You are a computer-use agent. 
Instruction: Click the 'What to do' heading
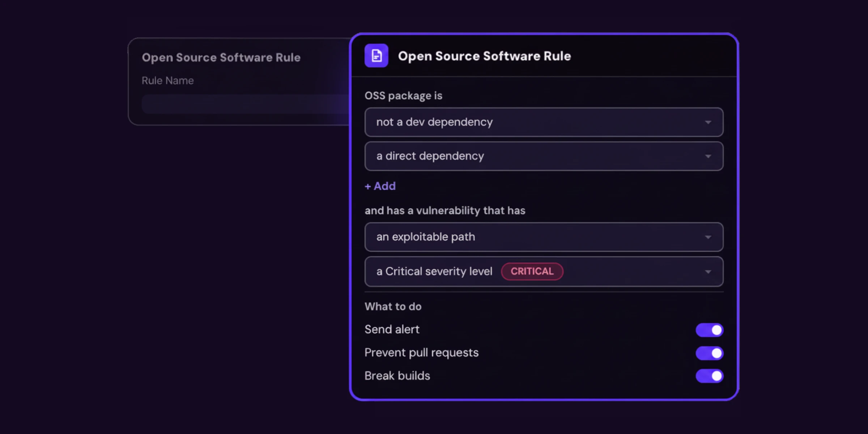pos(393,306)
